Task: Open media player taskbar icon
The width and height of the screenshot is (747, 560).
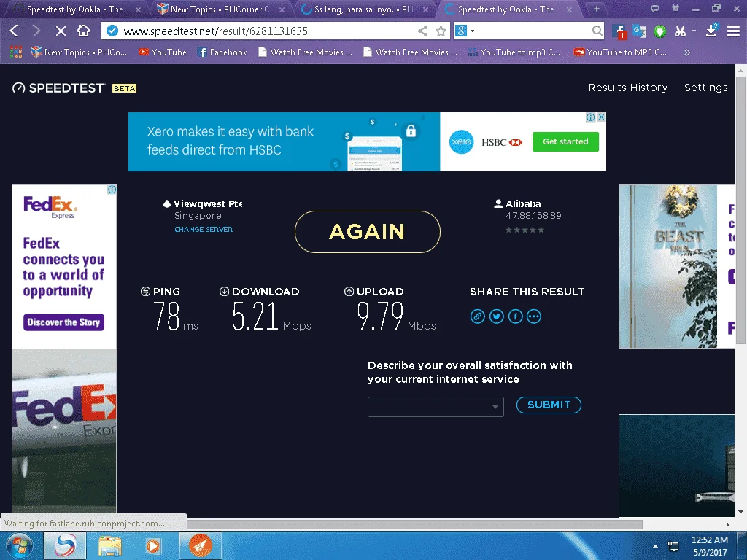Action: (x=153, y=545)
